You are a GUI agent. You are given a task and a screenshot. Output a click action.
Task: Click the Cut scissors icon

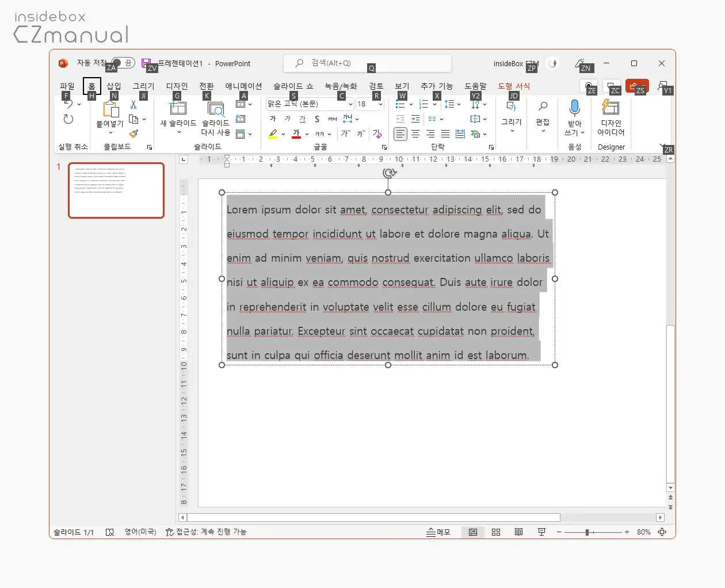pyautogui.click(x=133, y=105)
